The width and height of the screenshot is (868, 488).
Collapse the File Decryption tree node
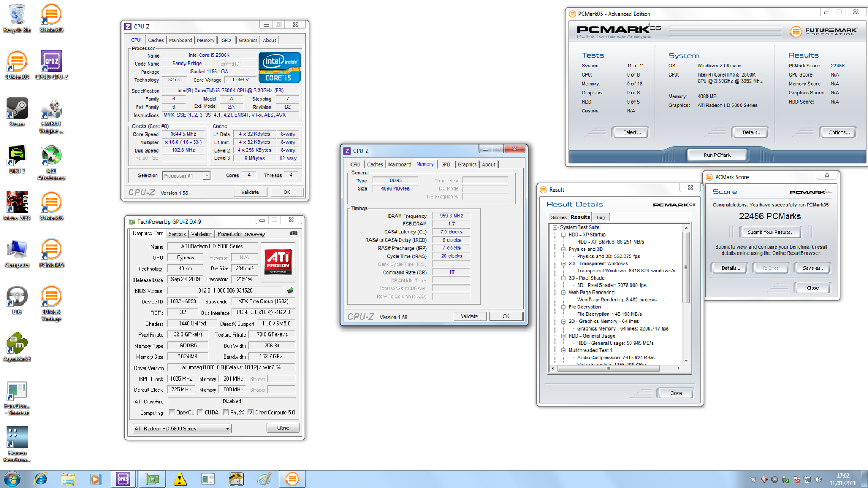click(x=564, y=307)
